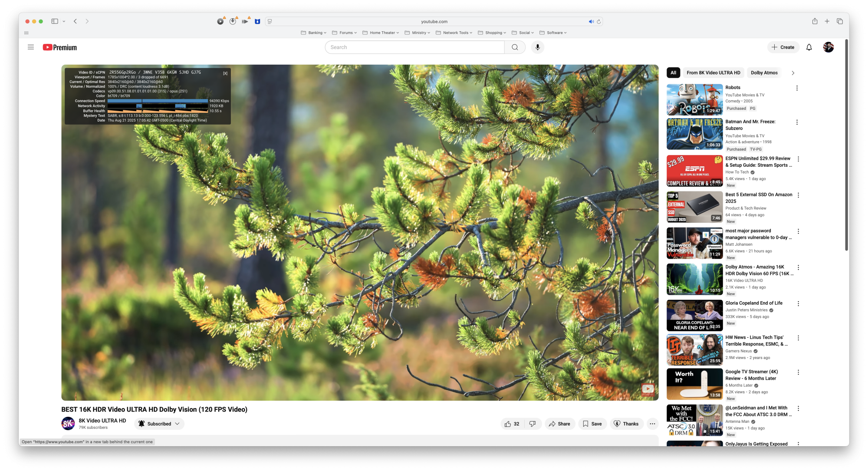
Task: Like the video with thumbs up
Action: (x=513, y=424)
